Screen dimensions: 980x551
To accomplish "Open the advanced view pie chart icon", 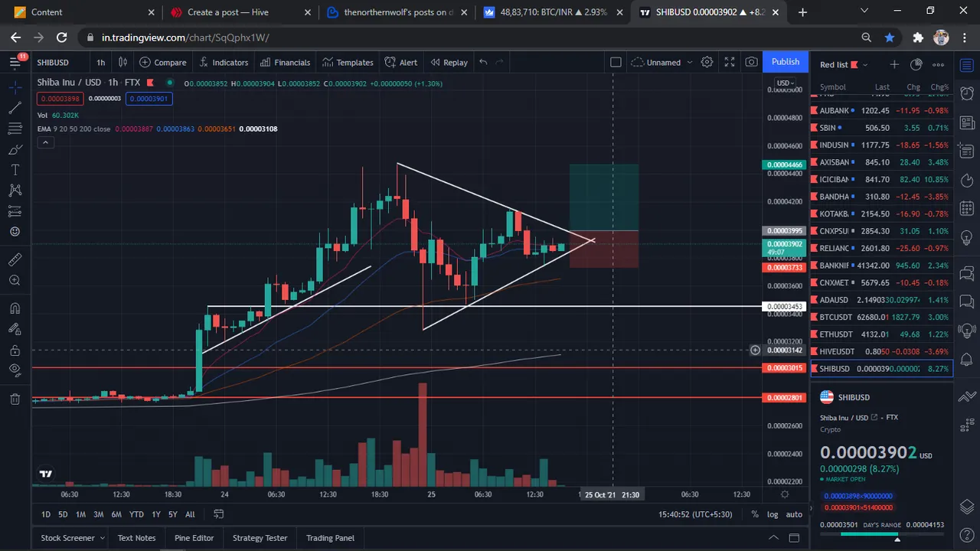I will coord(916,64).
